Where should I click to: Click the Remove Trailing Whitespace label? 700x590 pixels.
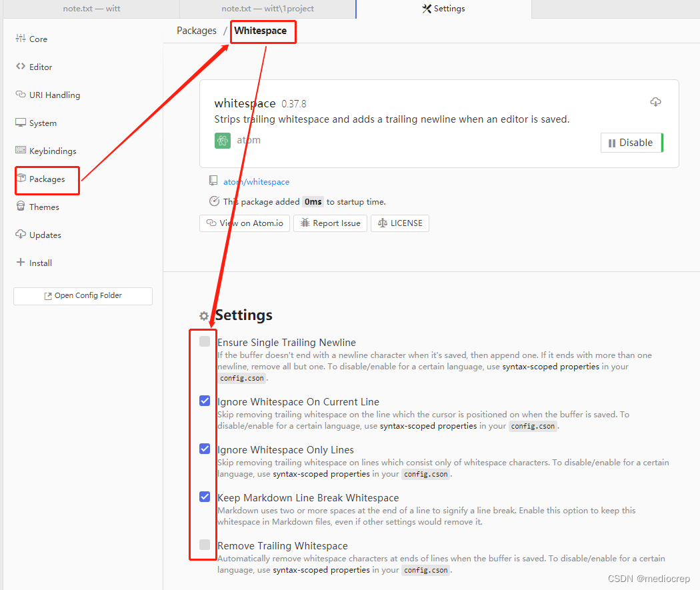(283, 546)
